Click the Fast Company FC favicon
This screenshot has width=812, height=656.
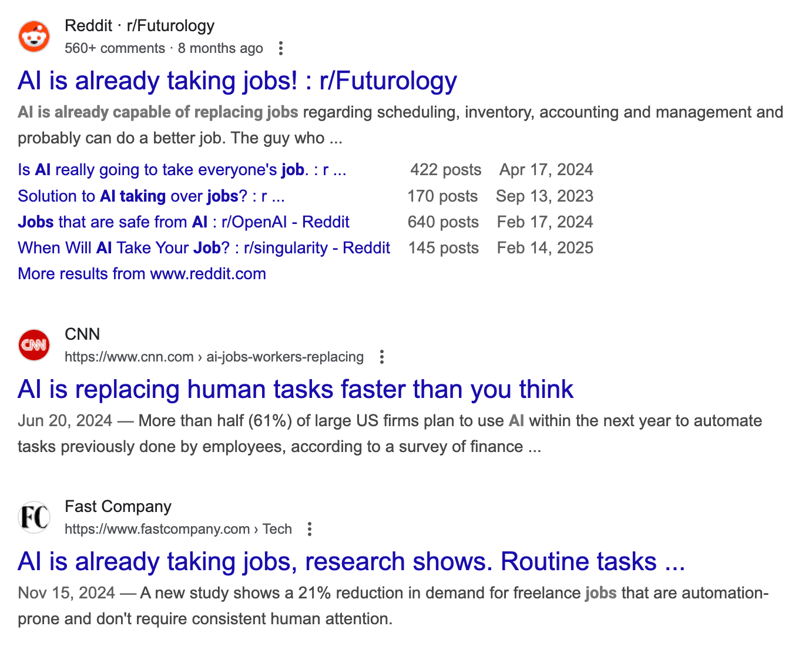pos(34,517)
